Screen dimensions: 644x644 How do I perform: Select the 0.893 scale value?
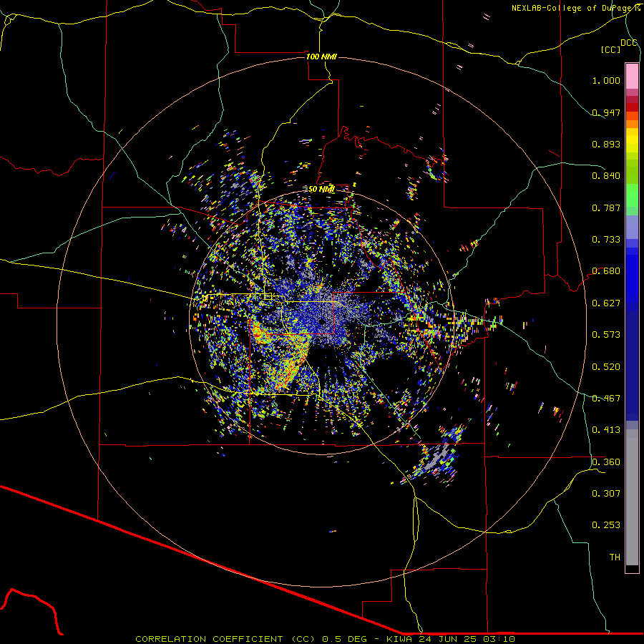pos(606,144)
